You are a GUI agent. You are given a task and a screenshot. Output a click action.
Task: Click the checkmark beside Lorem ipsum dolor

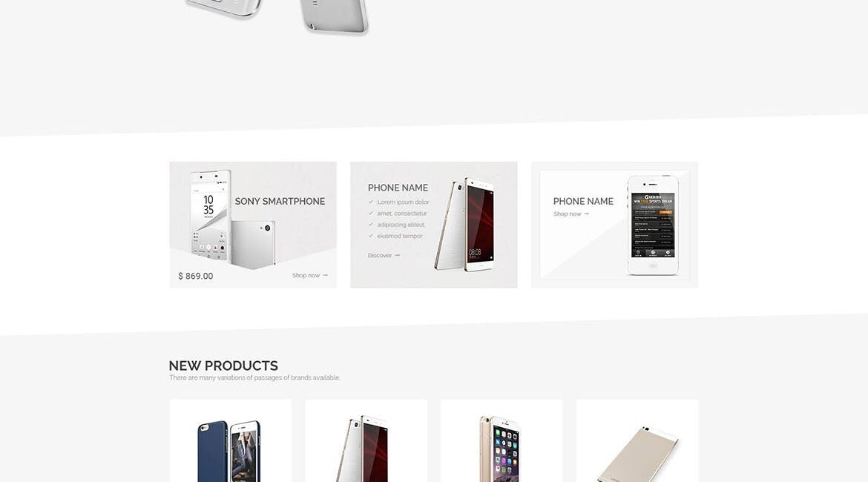tap(371, 202)
